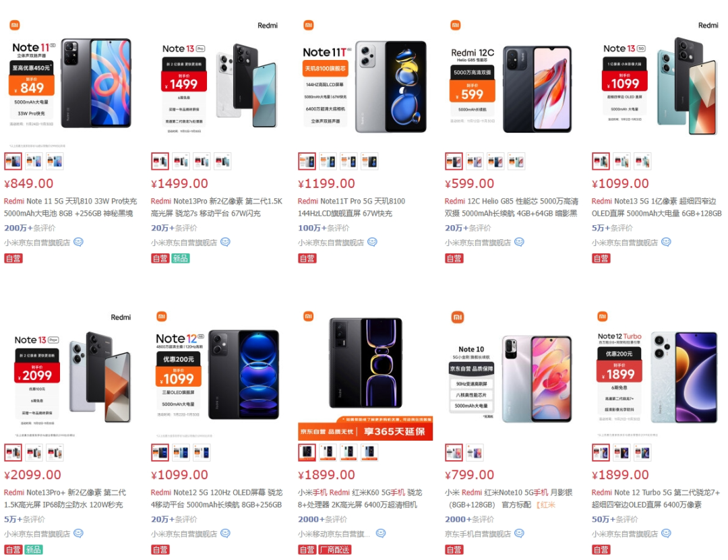
Task: Click 新品 tag under Note13Pro+ listing
Action: (34, 550)
